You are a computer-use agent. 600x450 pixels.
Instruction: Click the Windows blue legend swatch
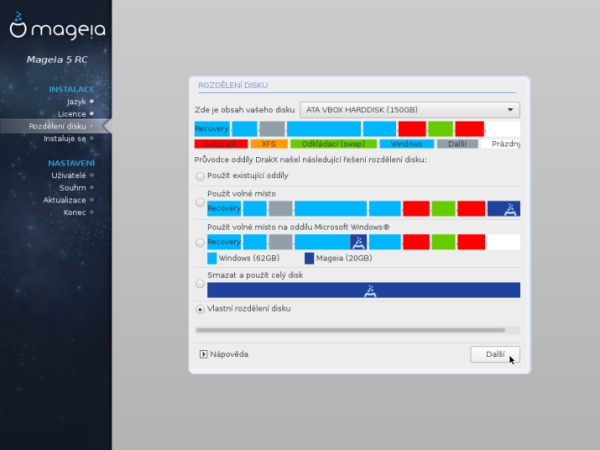point(406,144)
